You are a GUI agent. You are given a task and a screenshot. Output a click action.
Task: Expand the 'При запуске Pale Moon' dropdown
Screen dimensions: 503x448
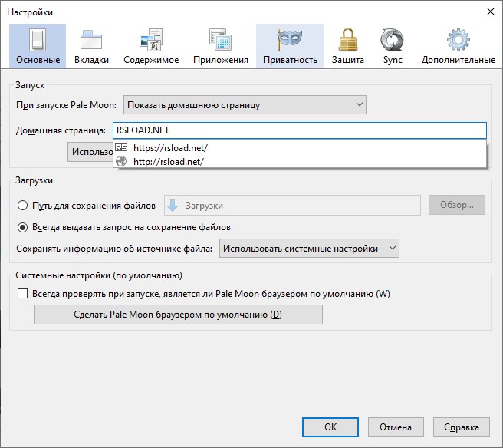[245, 104]
